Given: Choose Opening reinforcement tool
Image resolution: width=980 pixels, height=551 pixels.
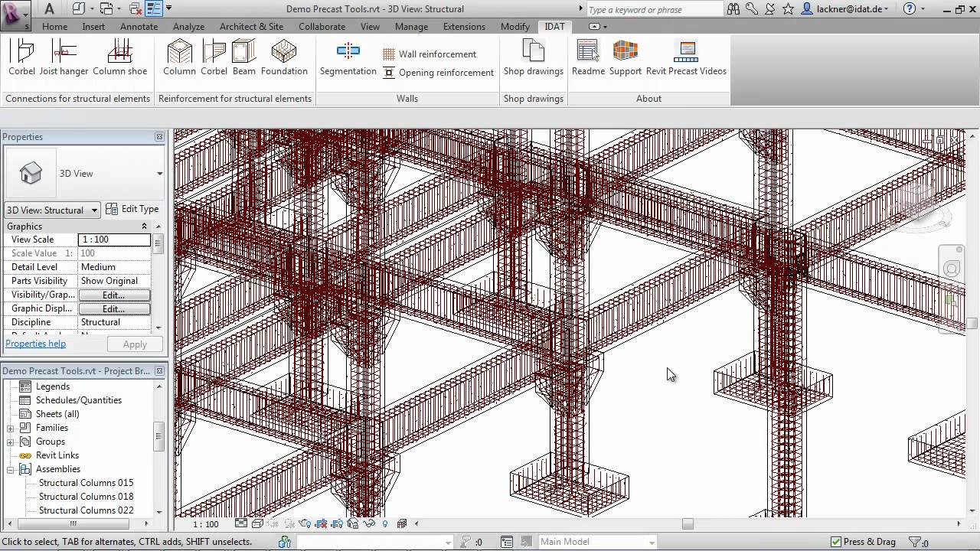Looking at the screenshot, I should (438, 73).
